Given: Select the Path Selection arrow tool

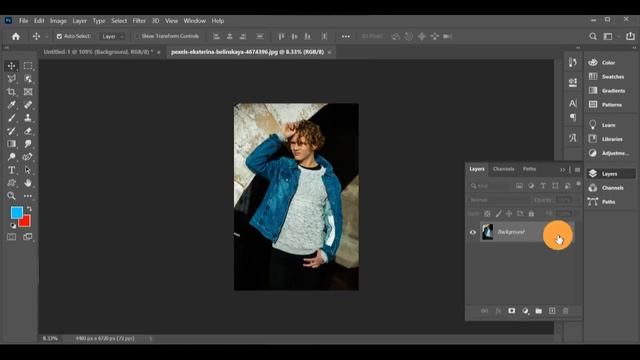Looking at the screenshot, I should 28,170.
